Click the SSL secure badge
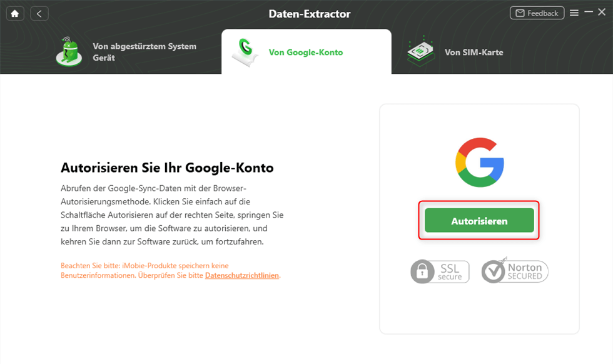This screenshot has width=613, height=364. (440, 271)
